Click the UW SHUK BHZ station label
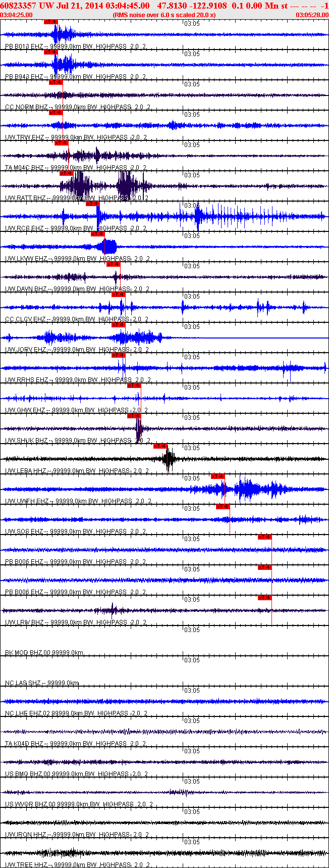The height and width of the screenshot is (868, 329). (x=77, y=441)
